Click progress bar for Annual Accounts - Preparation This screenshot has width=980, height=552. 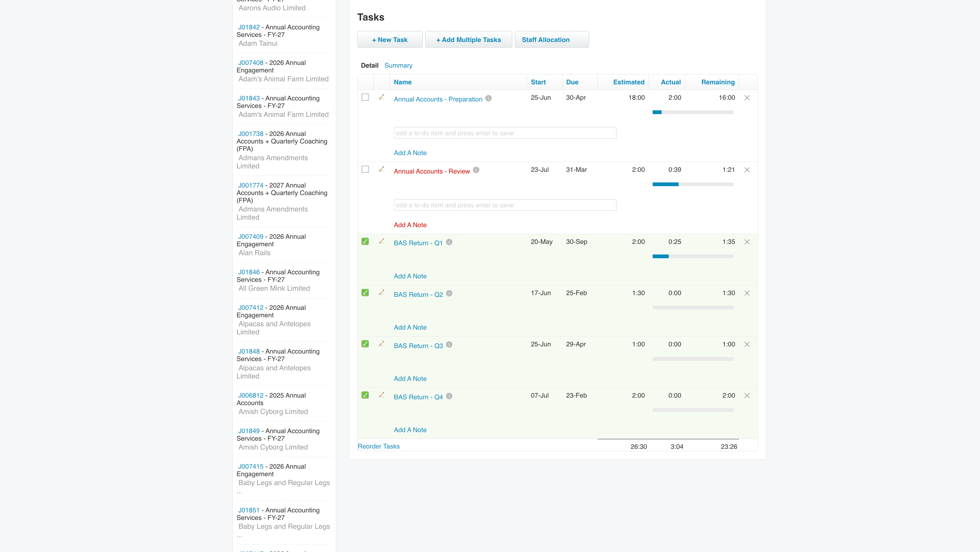pos(693,112)
